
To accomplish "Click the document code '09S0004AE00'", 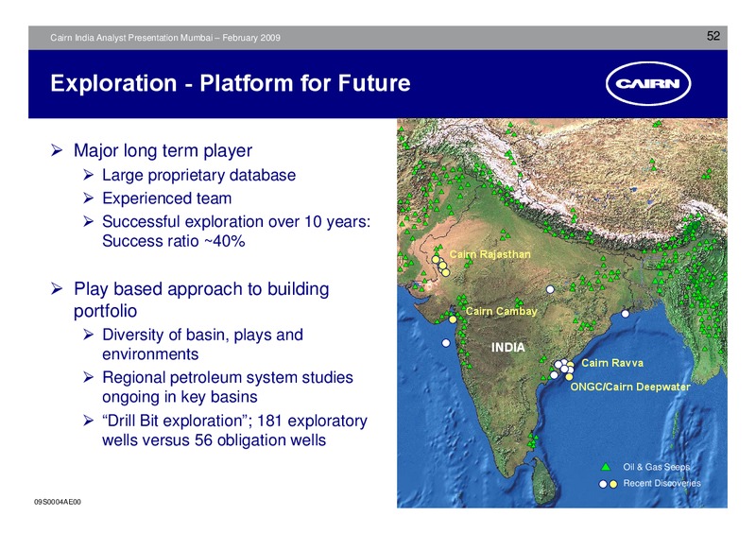I will tap(58, 502).
